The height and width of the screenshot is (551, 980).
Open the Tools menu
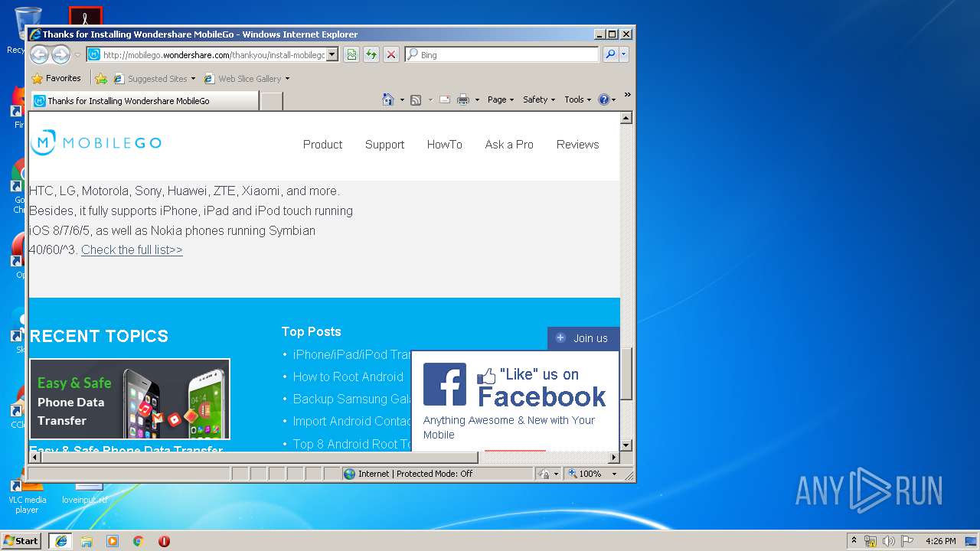click(x=578, y=99)
